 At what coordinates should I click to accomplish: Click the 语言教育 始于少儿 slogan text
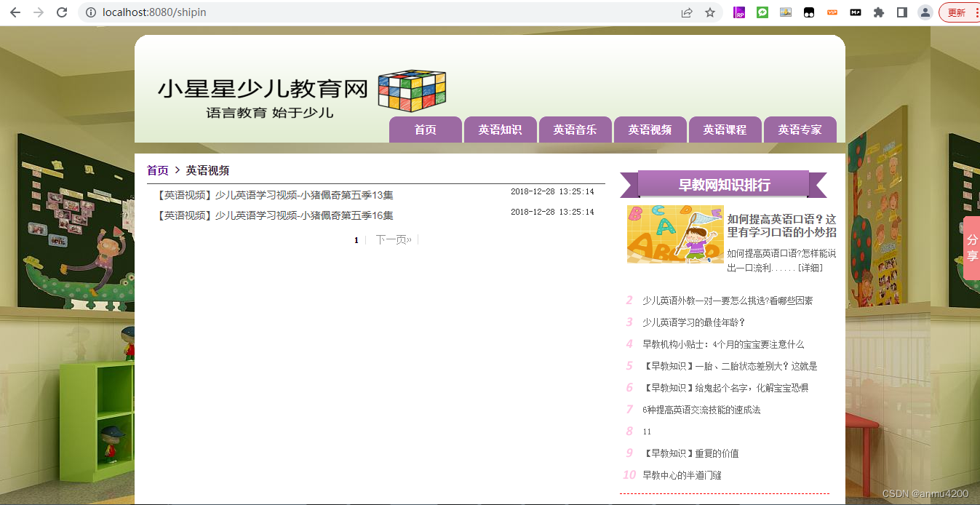pyautogui.click(x=269, y=113)
